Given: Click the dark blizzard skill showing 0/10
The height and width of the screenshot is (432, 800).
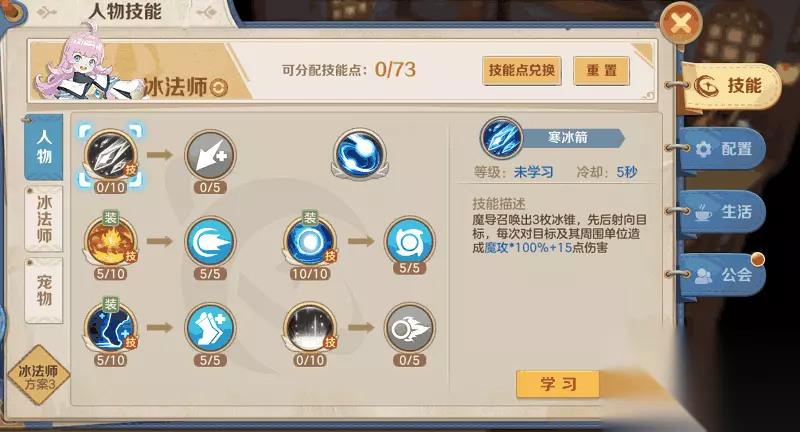Looking at the screenshot, I should coord(310,328).
